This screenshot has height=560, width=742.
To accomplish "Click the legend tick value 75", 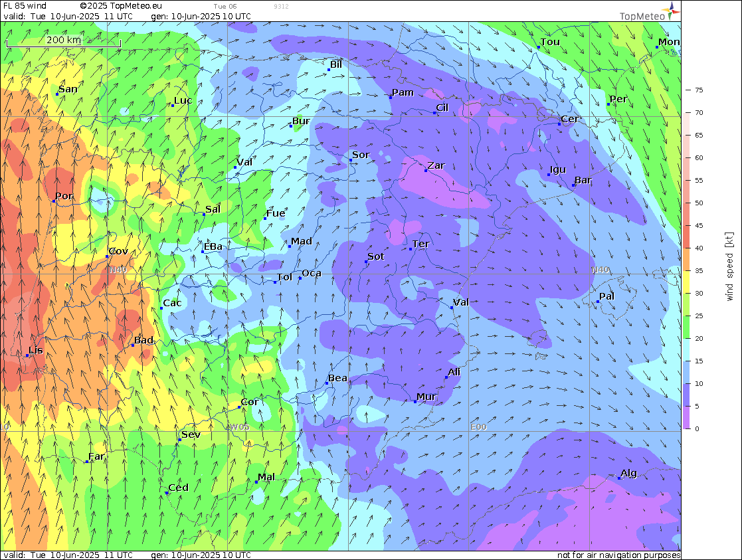I will point(699,90).
